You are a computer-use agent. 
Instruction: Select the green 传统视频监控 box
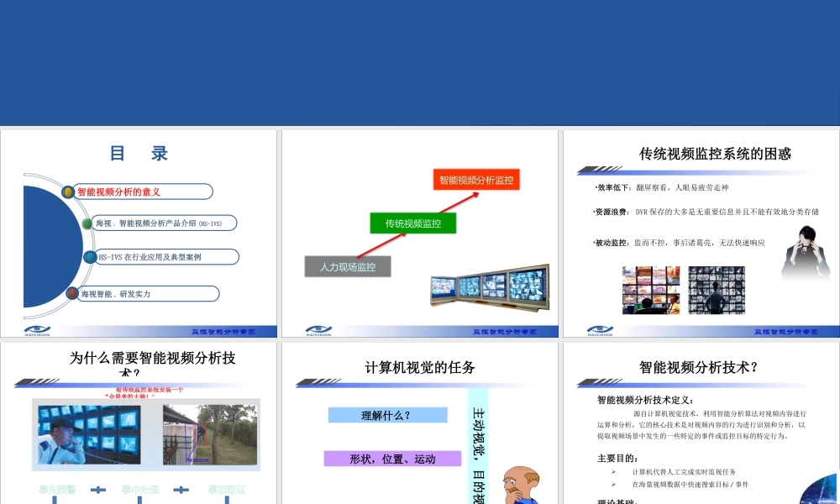point(413,223)
